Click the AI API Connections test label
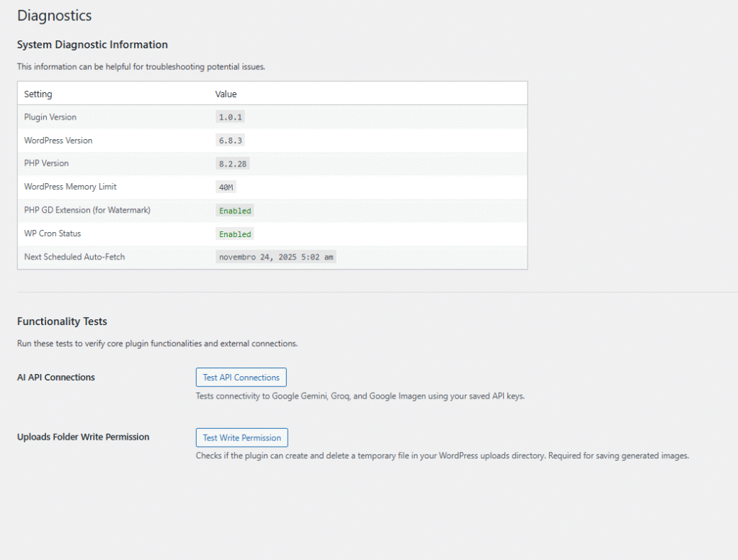The width and height of the screenshot is (738, 560). tap(55, 377)
